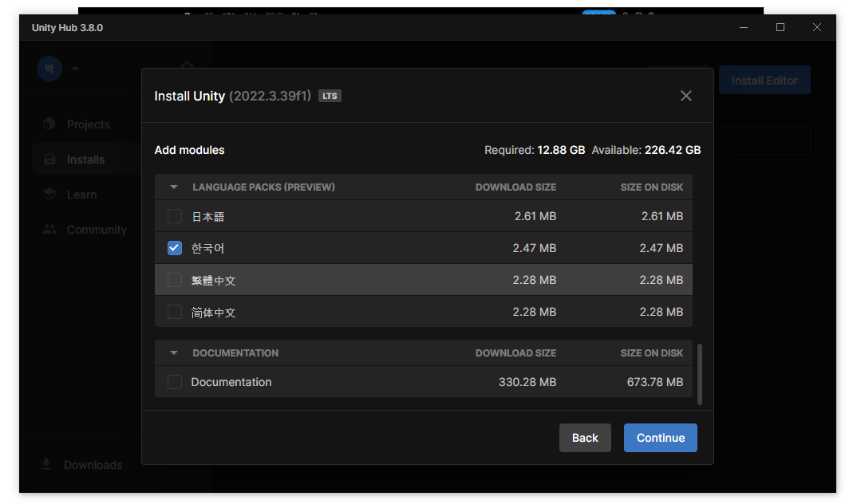Click the Downloads arrow icon
853x504 pixels.
pyautogui.click(x=46, y=464)
